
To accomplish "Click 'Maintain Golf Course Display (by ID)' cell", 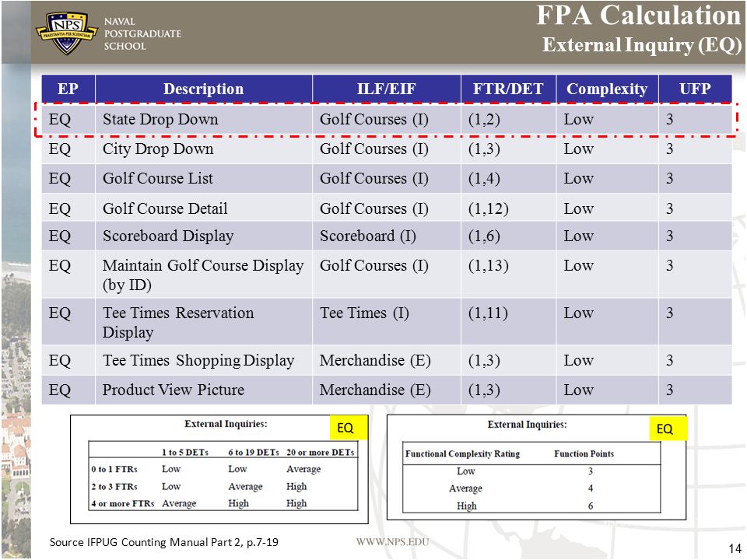I will (x=203, y=275).
